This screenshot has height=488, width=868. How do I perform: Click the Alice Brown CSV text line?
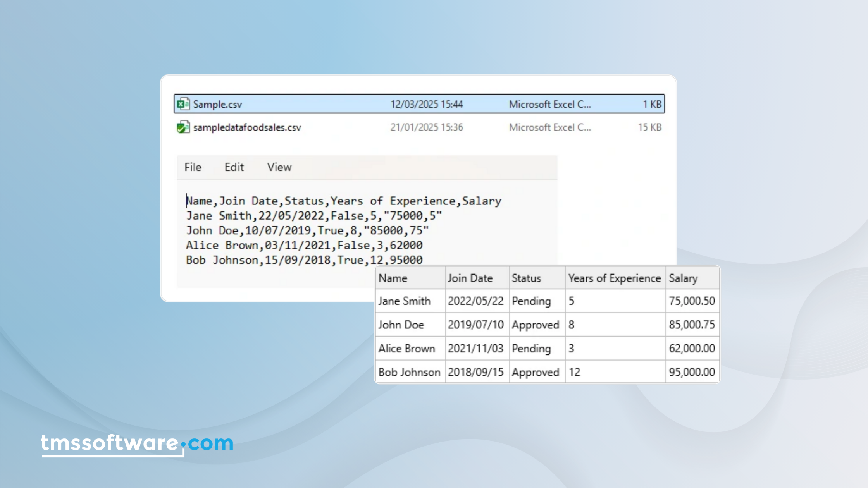pyautogui.click(x=304, y=245)
